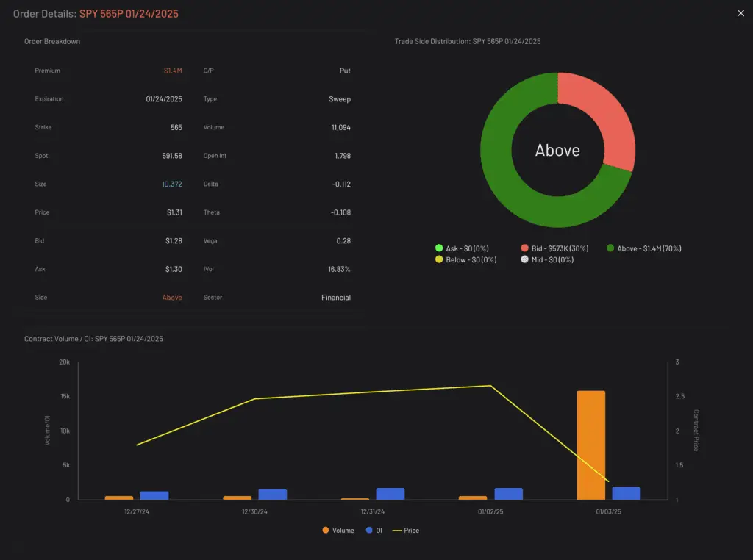Viewport: 753px width, 560px height.
Task: Click the Spot value 591.58
Action: tap(172, 156)
